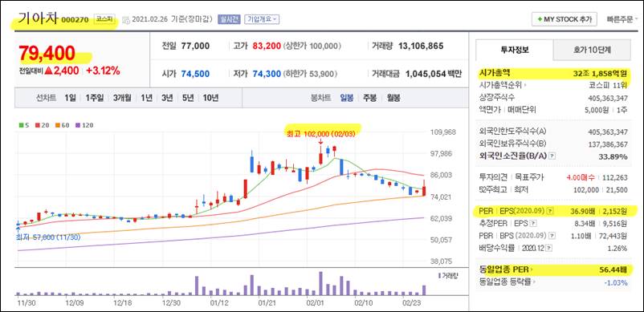Open help icon next to PBR BPS(2020.09)
644x312 pixels.
coord(552,236)
